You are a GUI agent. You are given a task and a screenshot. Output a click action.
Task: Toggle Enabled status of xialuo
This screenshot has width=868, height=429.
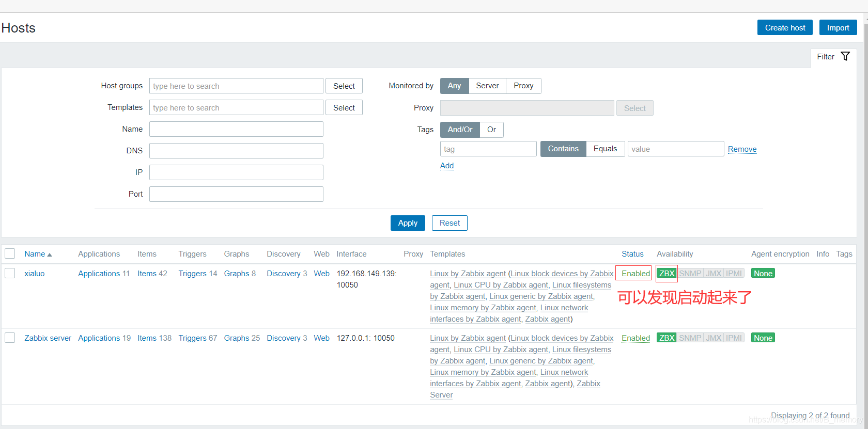636,274
